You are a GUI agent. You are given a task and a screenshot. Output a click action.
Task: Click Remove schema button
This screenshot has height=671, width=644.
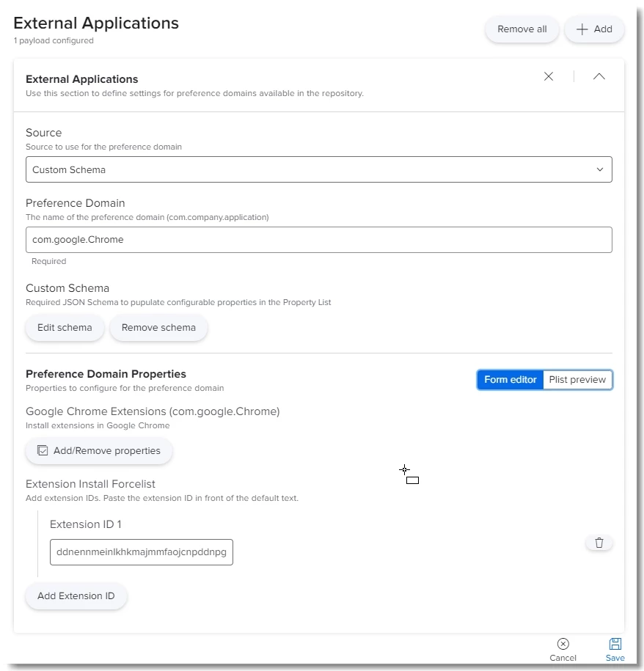tap(158, 327)
